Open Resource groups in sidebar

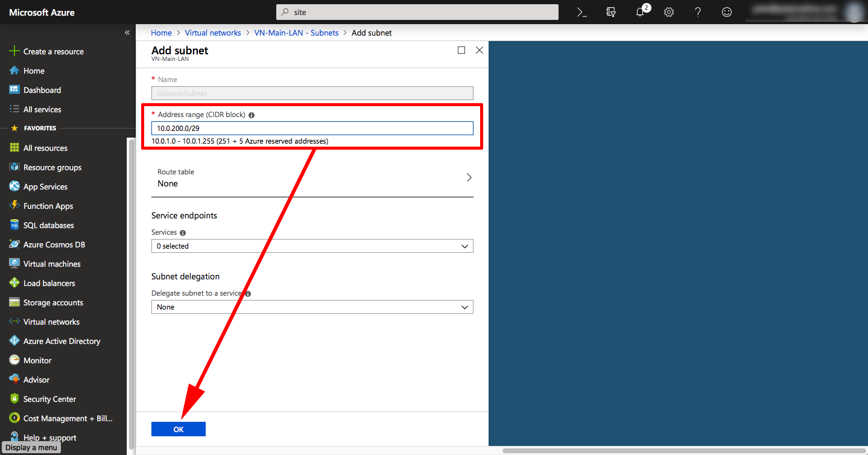point(52,167)
